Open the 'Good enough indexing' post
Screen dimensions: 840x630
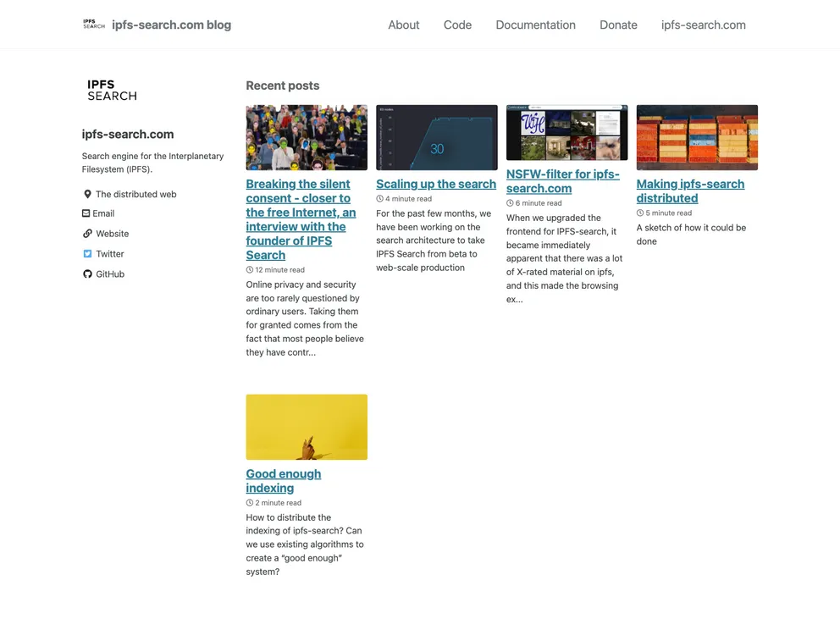(x=283, y=481)
